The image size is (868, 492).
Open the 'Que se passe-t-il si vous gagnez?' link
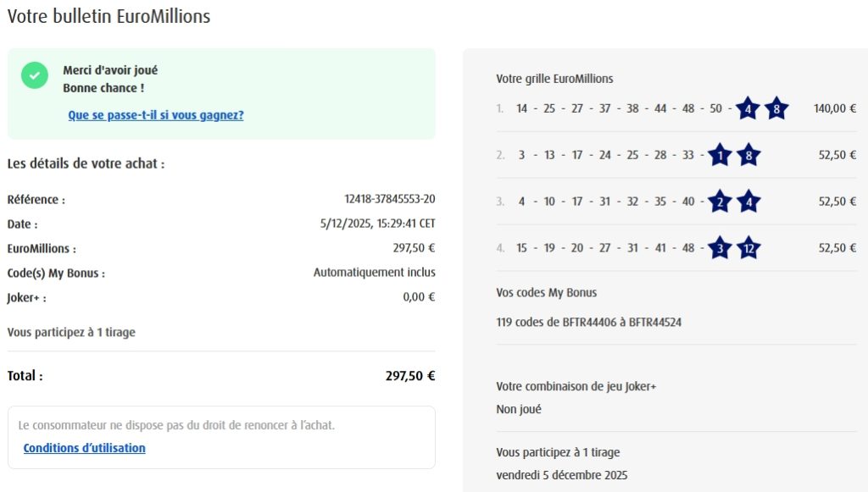tap(156, 115)
